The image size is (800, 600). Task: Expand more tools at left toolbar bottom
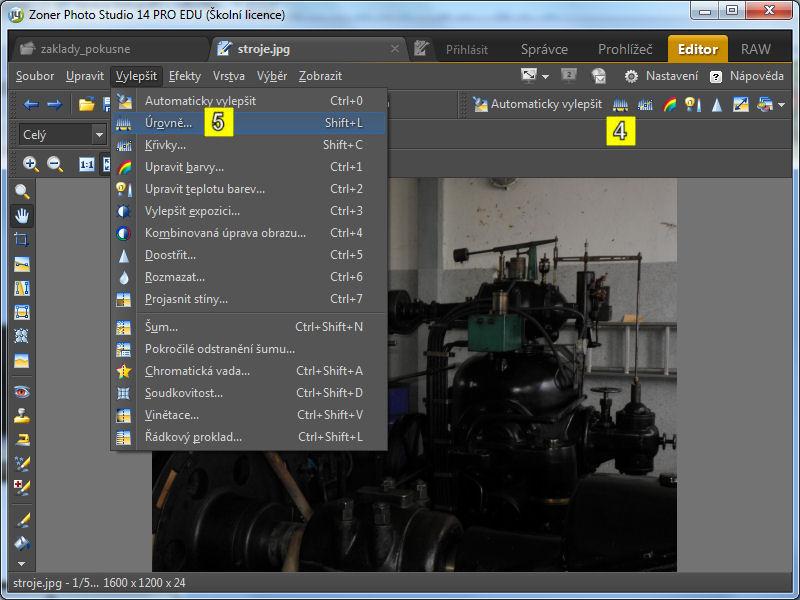(x=21, y=564)
